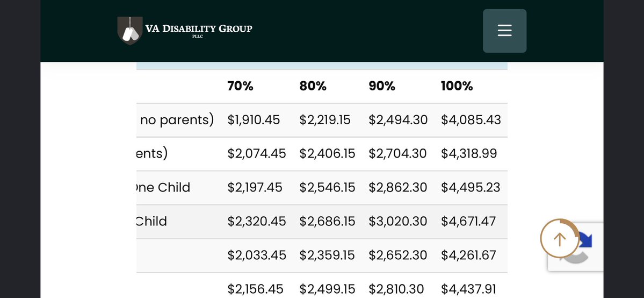Open the hamburger navigation menu
Viewport: 644px width, 298px height.
tap(504, 31)
